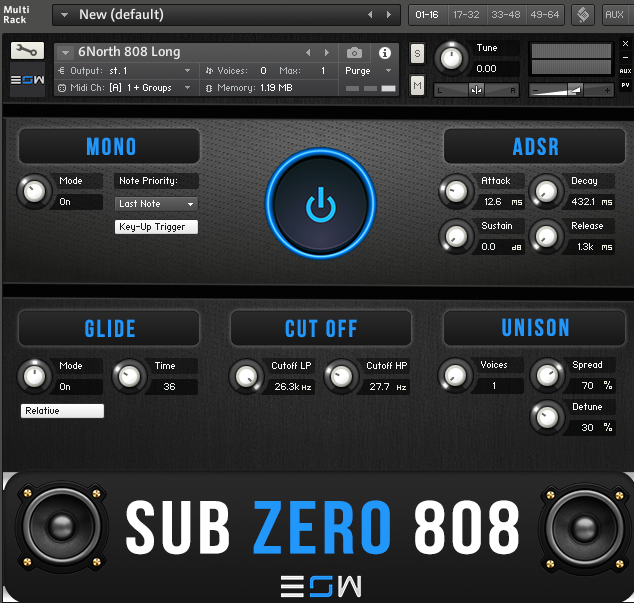The height and width of the screenshot is (603, 634).
Task: Click the Attack value 12.6 ms
Action: 501,202
